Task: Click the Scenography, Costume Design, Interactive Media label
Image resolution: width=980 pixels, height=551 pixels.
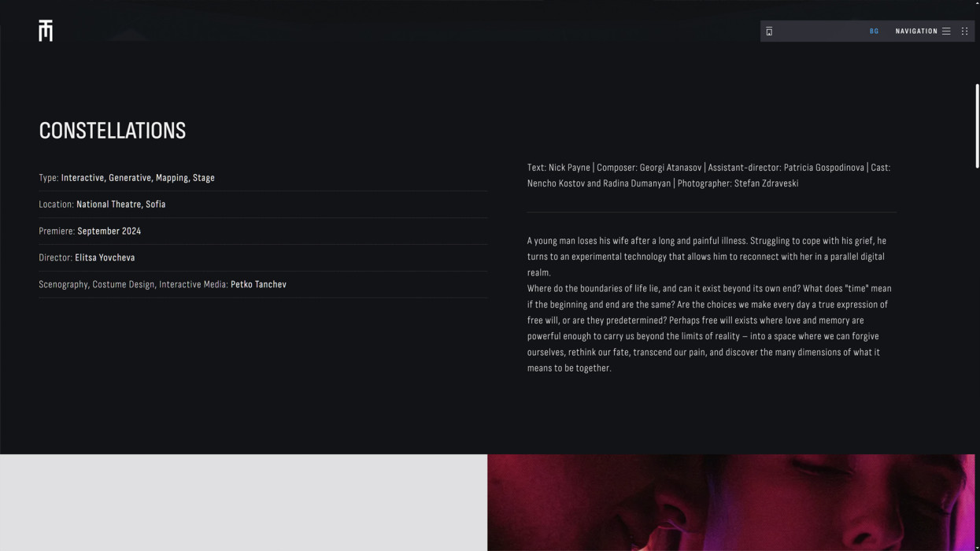Action: pyautogui.click(x=134, y=285)
